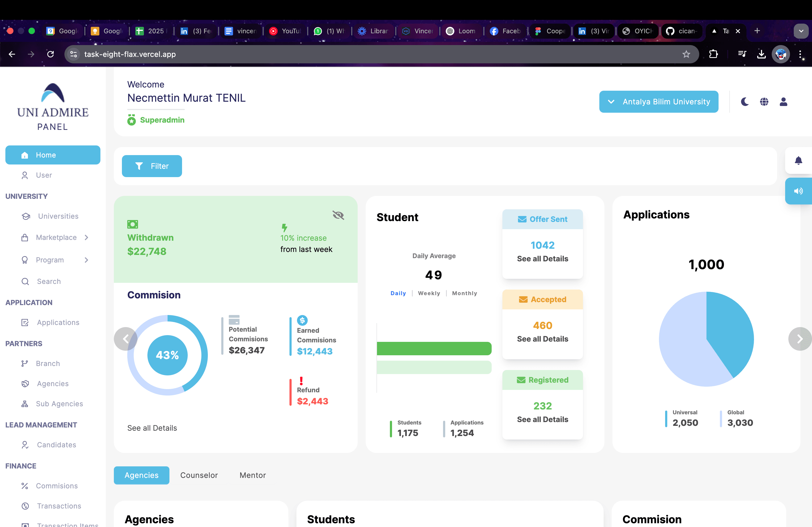Click the 43% commission donut chart
The width and height of the screenshot is (812, 527).
(168, 355)
